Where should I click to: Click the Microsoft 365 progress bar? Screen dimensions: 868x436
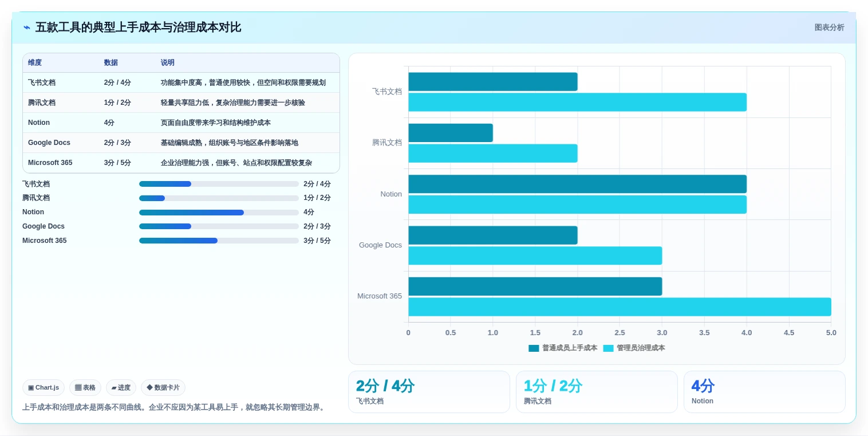pos(219,241)
